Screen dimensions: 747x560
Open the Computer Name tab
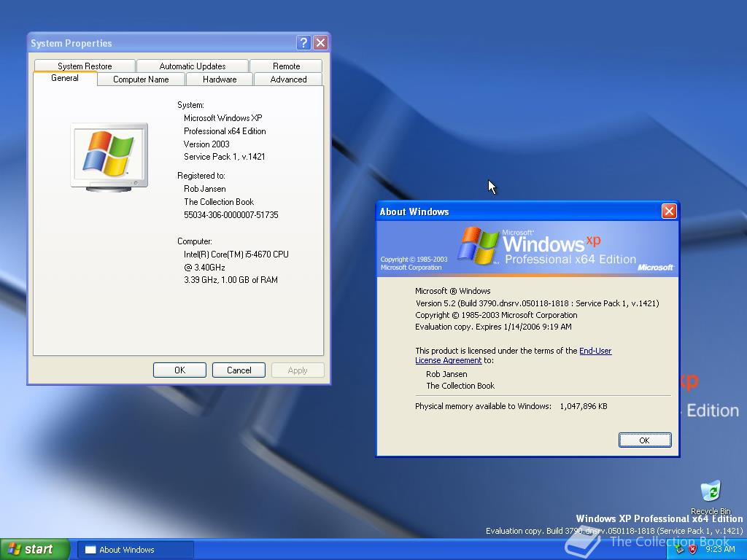coord(141,79)
